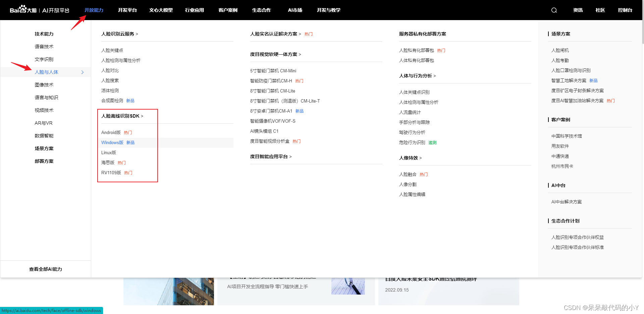Open Android版 offline SDK link
This screenshot has width=644, height=314.
111,132
